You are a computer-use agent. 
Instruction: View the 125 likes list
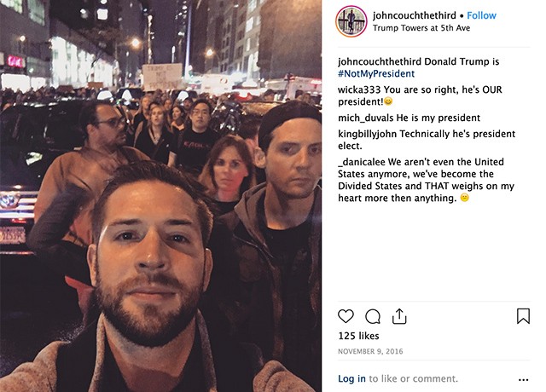[x=358, y=336]
